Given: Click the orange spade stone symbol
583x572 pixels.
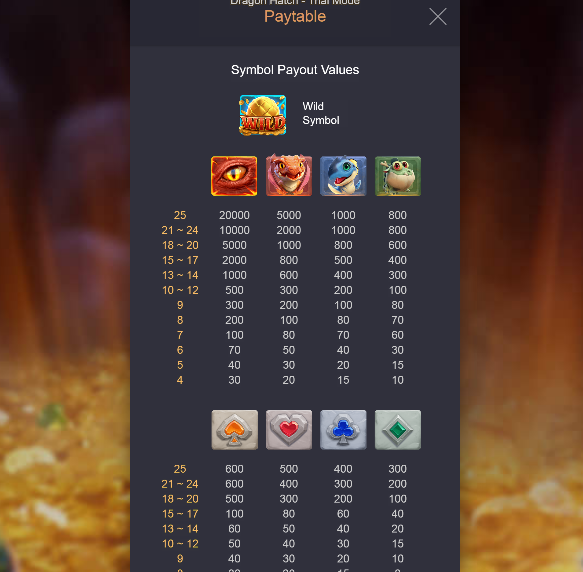Looking at the screenshot, I should pyautogui.click(x=235, y=430).
